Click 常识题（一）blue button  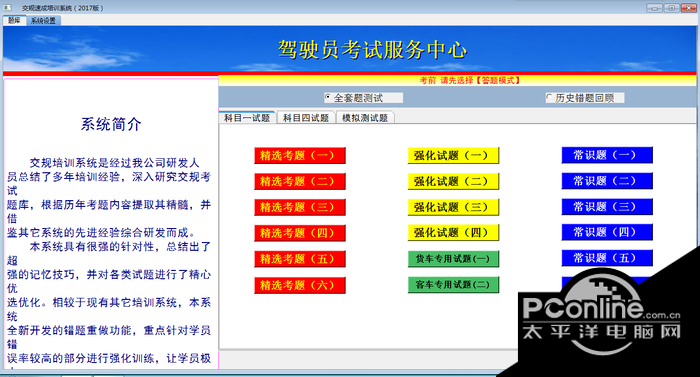607,155
